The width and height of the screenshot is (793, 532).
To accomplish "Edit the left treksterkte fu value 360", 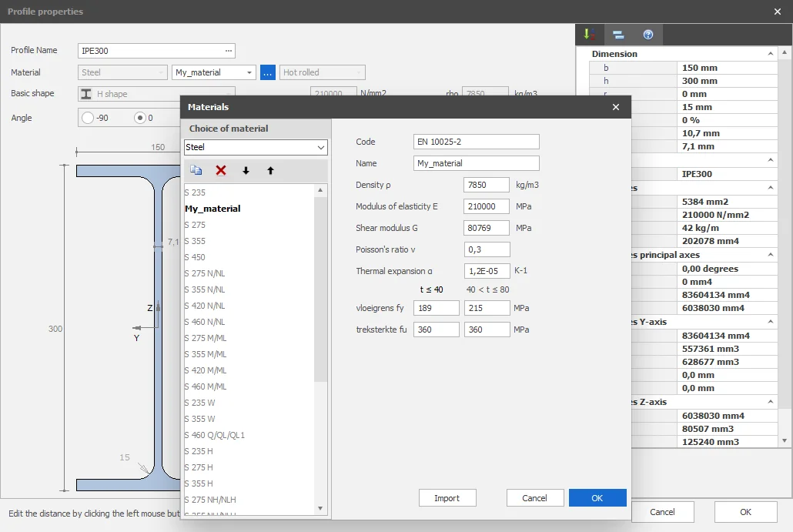I will point(436,330).
